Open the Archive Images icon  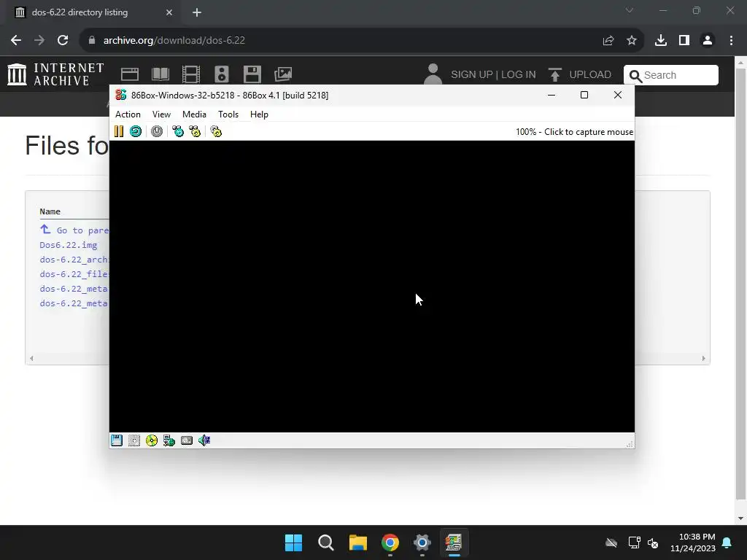pyautogui.click(x=283, y=74)
